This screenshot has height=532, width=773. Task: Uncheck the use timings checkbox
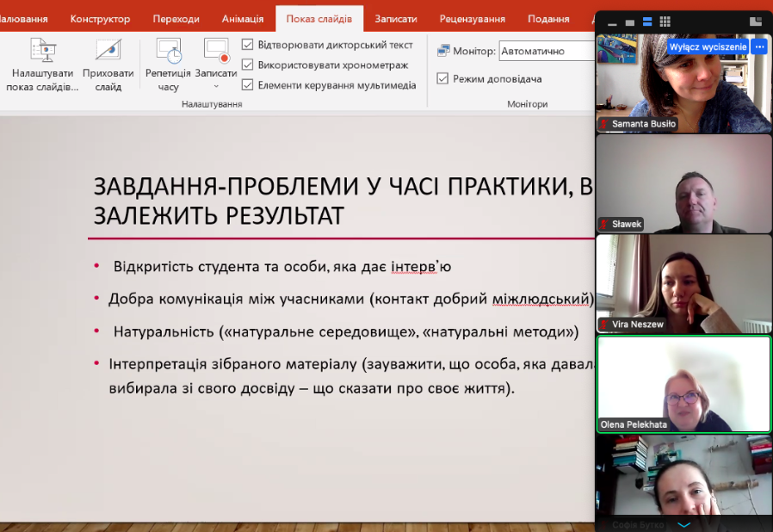click(x=247, y=65)
